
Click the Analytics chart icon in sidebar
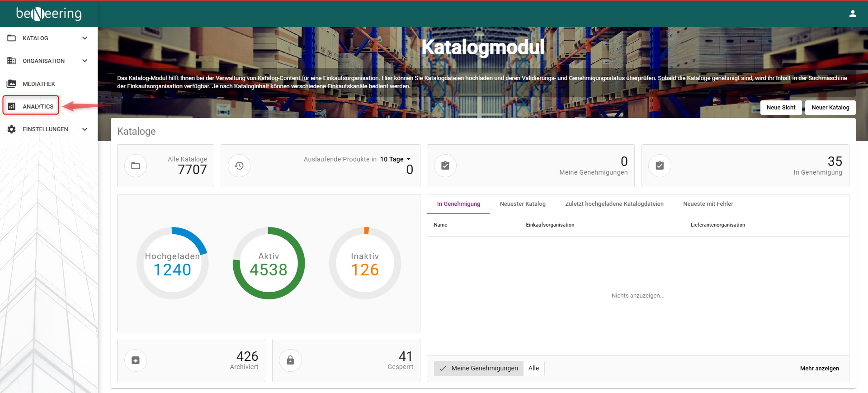tap(12, 106)
